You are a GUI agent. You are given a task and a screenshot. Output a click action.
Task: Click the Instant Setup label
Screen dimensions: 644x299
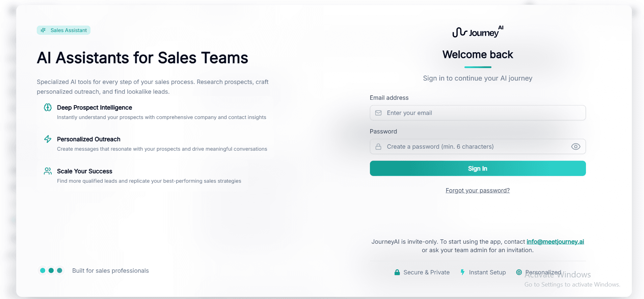click(487, 272)
